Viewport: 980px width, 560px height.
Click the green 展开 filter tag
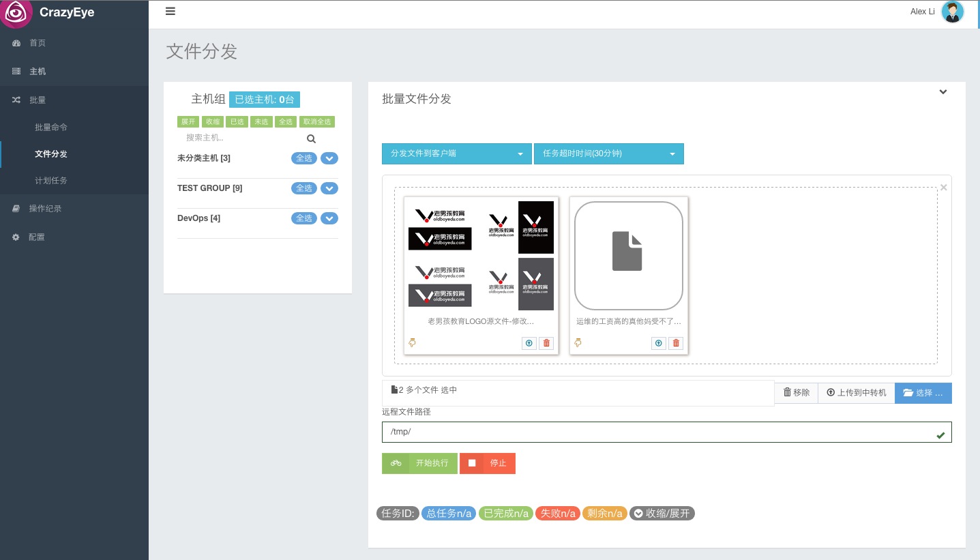pos(188,122)
